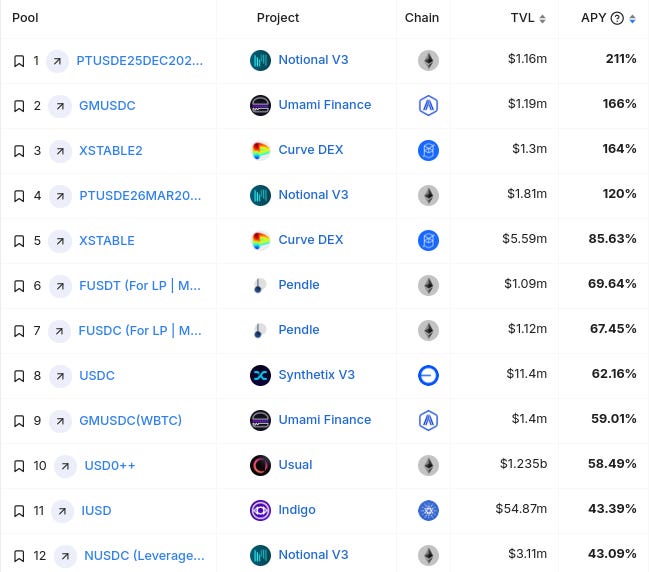
Task: Click the 85.63% APY value
Action: pyautogui.click(x=613, y=239)
